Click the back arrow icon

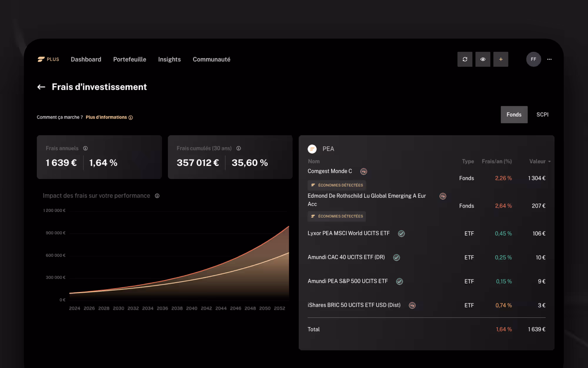(x=41, y=87)
